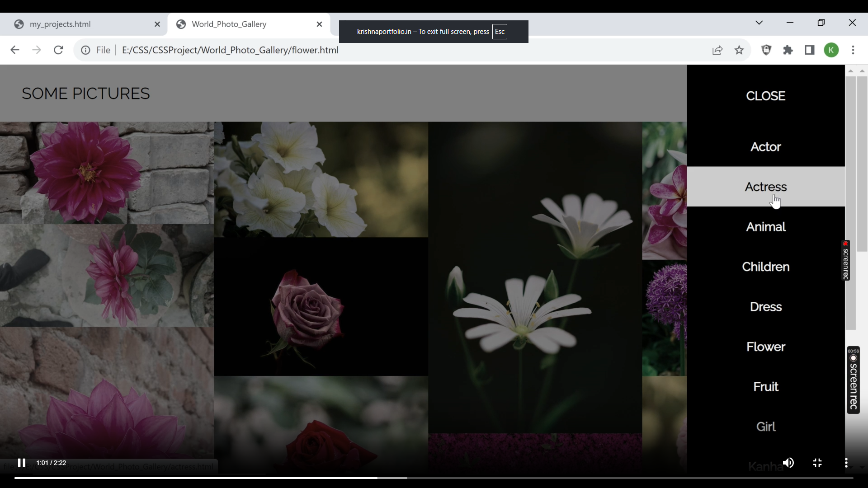Open the dark rose photo
The height and width of the screenshot is (488, 868).
(321, 307)
